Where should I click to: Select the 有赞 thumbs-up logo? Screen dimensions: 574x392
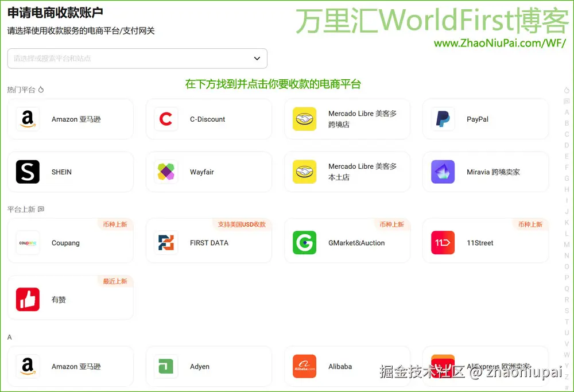click(28, 300)
